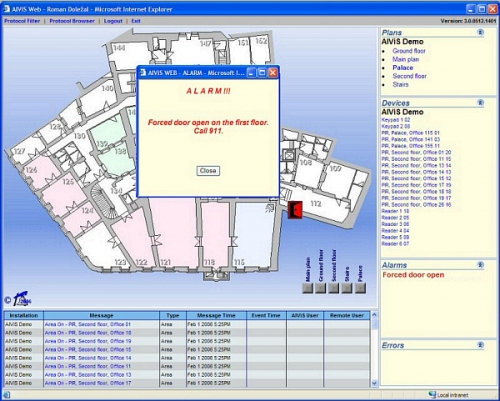Select the Reader 5 09 device

tap(395, 237)
